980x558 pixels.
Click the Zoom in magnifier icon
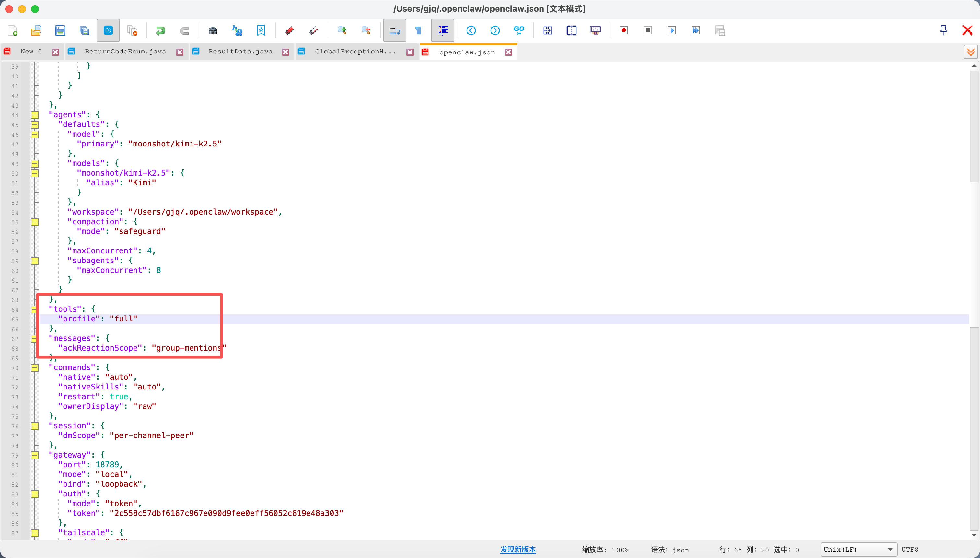[342, 31]
